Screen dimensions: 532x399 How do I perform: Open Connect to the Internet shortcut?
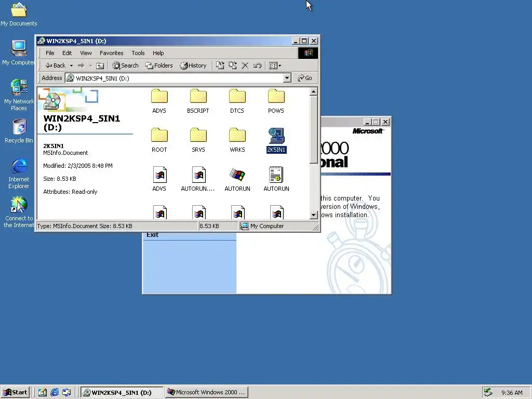(x=19, y=212)
